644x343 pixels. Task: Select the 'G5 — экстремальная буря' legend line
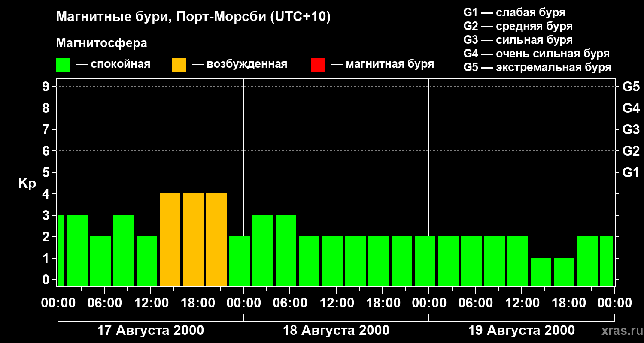point(537,67)
